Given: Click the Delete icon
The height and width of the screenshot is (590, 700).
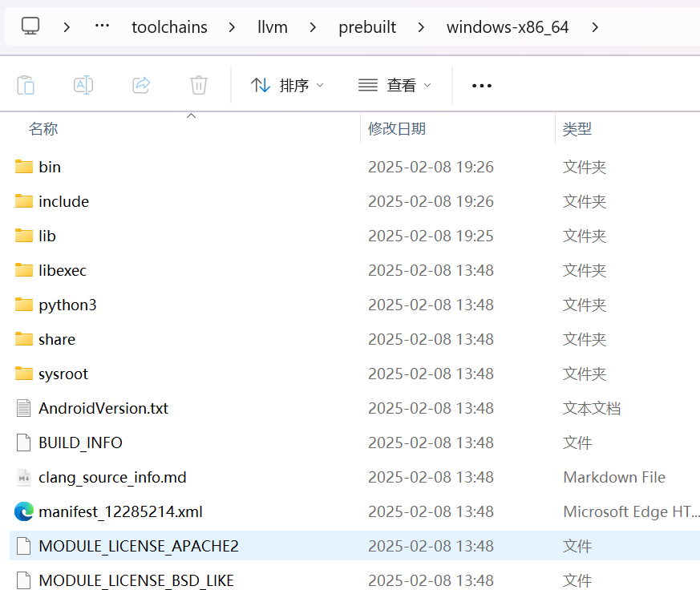Looking at the screenshot, I should (198, 84).
